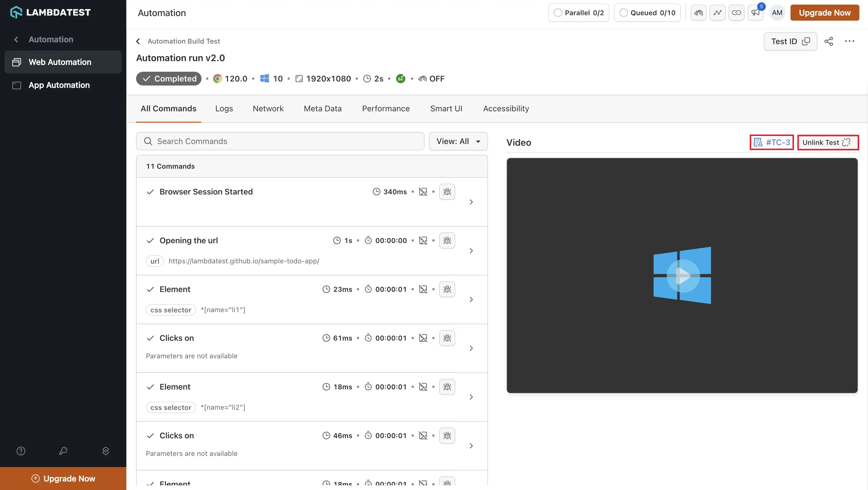Mark bug on Element li2 row
Viewport: 868px width, 490px height.
coord(447,387)
